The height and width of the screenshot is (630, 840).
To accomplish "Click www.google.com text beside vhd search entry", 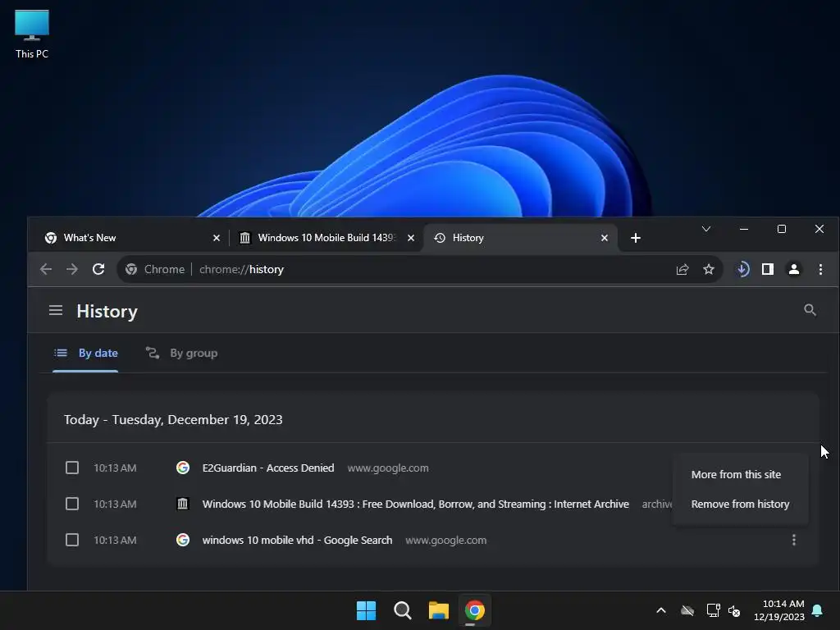I will (445, 540).
